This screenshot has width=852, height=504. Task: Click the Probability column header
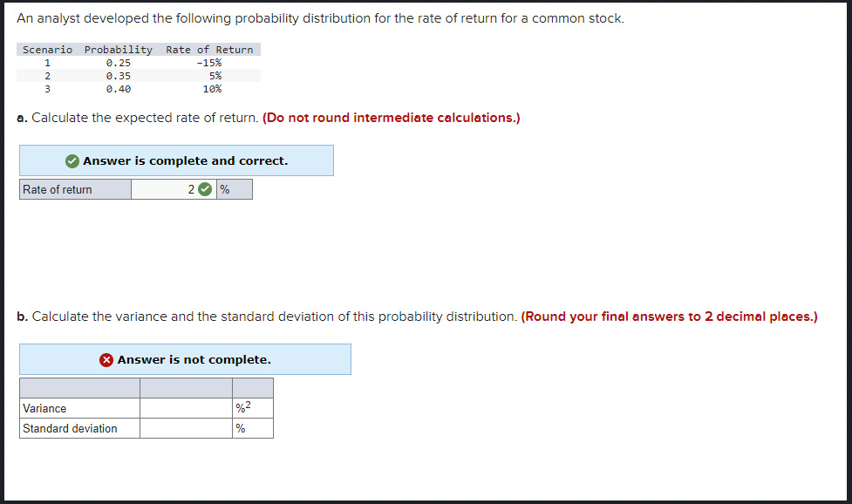(119, 49)
